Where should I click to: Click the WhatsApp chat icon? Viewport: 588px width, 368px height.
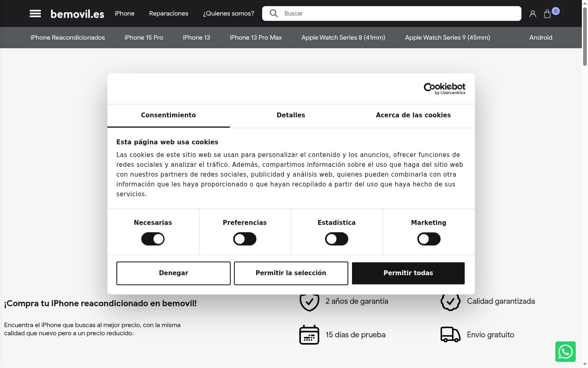(x=566, y=352)
